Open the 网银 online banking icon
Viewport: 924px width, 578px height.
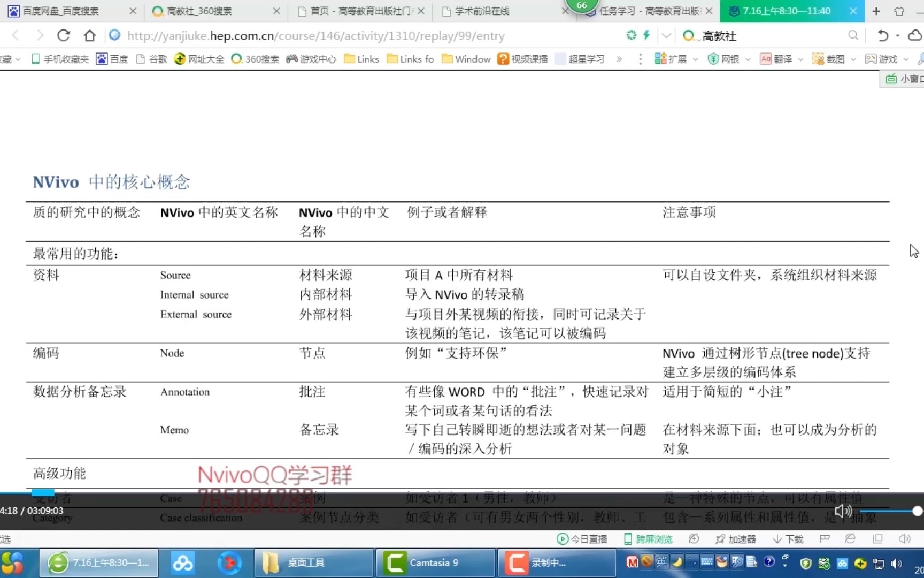[713, 59]
